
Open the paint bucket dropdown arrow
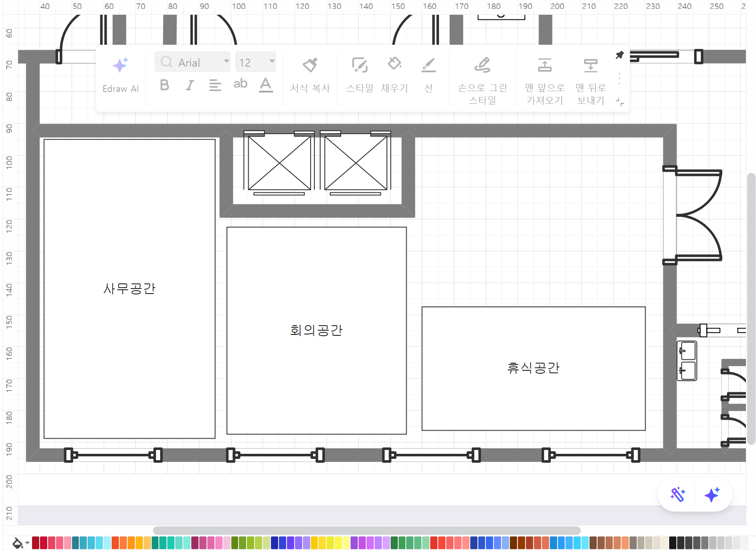[27, 543]
